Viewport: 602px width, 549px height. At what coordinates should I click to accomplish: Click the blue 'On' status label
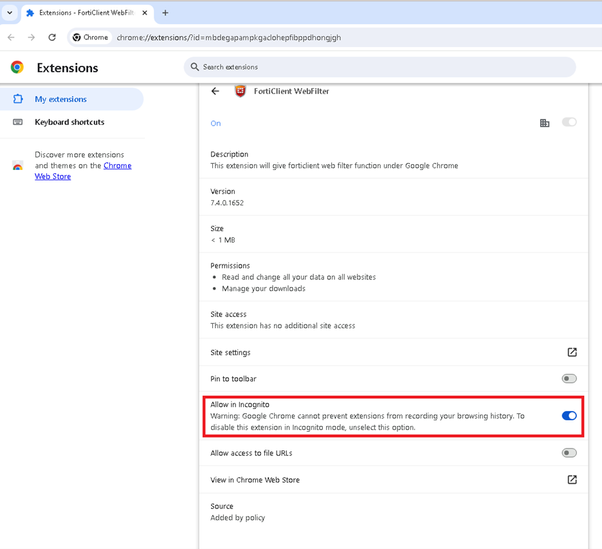coord(215,123)
